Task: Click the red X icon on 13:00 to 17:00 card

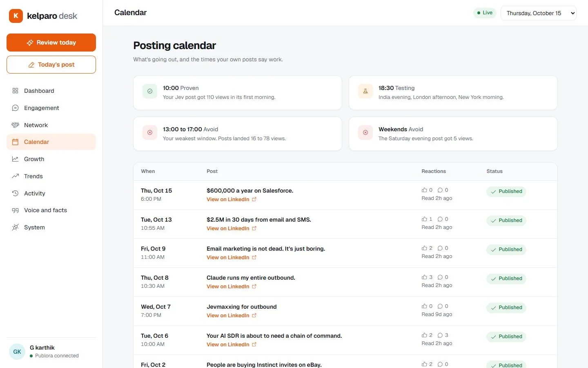Action: (x=150, y=132)
